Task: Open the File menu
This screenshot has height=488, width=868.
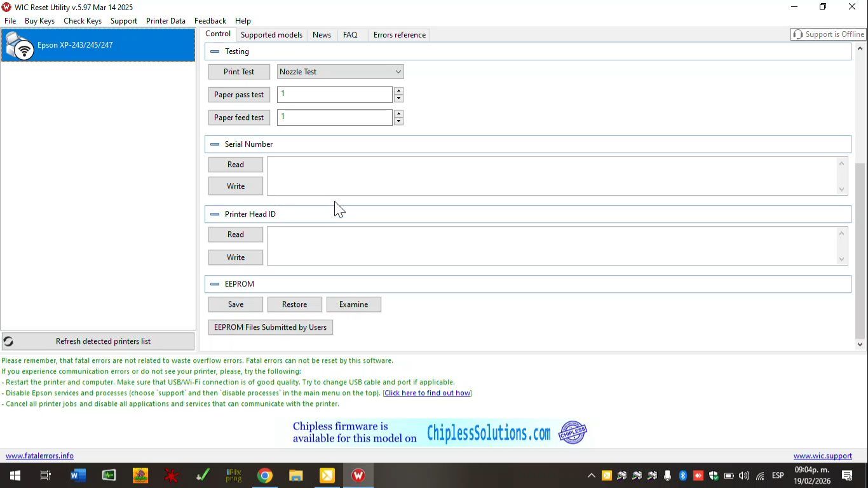Action: click(x=10, y=21)
